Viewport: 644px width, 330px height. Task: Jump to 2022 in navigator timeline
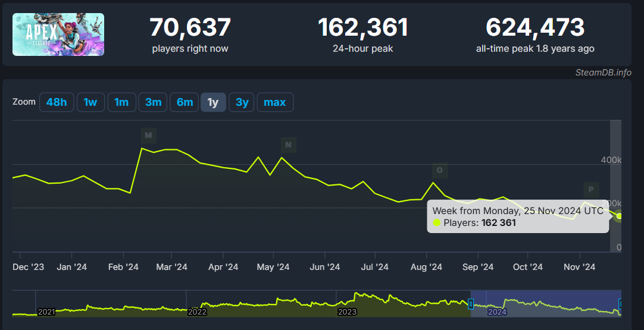click(197, 312)
